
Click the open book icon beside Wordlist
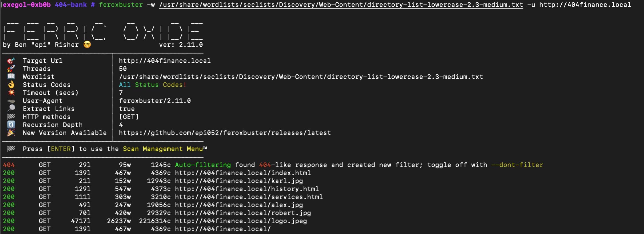pos(11,76)
